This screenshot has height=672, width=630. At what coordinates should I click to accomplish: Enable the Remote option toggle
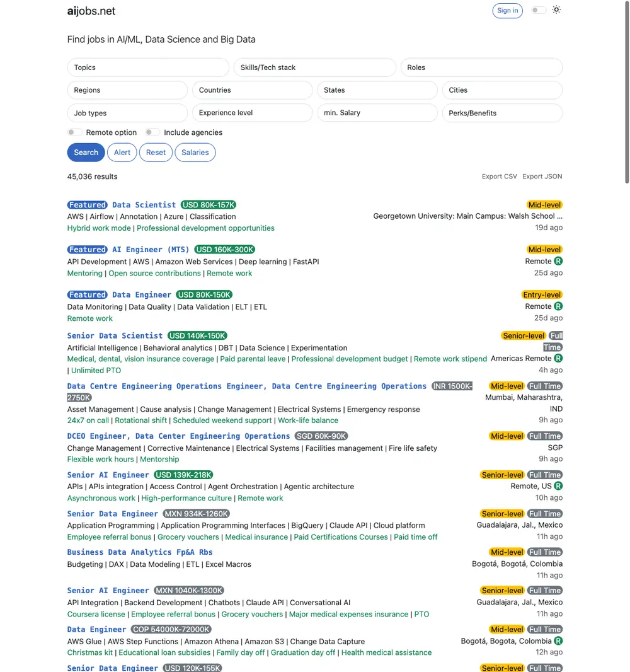coord(74,132)
